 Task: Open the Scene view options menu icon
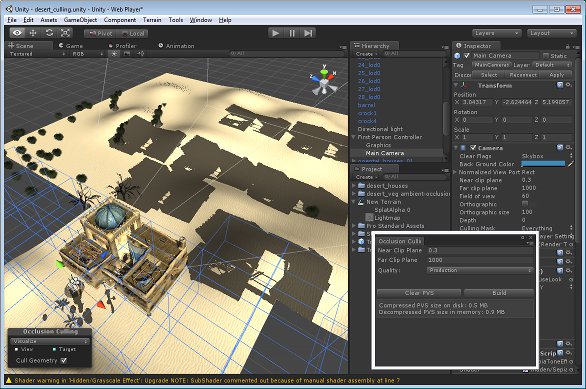(x=343, y=47)
